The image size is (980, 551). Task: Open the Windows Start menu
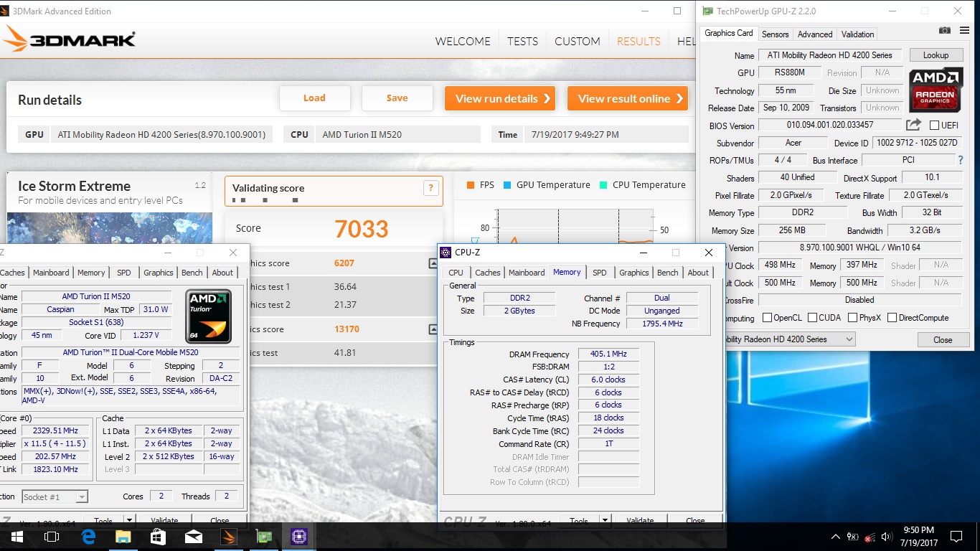pyautogui.click(x=17, y=537)
